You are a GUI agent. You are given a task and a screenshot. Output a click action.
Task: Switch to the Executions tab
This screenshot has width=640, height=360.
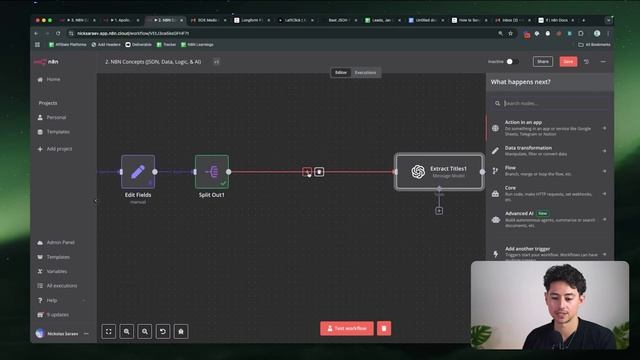[x=365, y=73]
